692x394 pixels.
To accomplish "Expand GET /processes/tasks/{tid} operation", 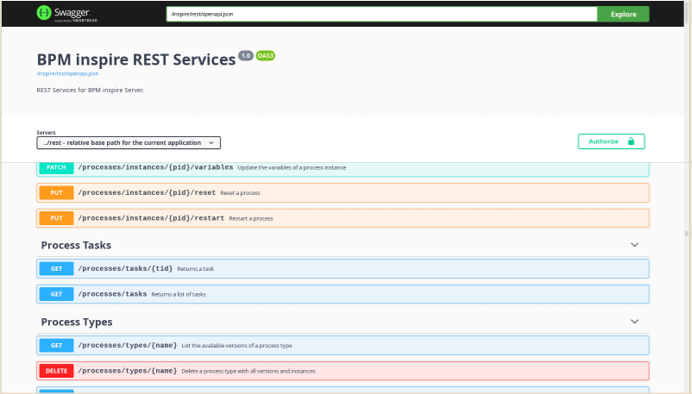I will [x=343, y=269].
